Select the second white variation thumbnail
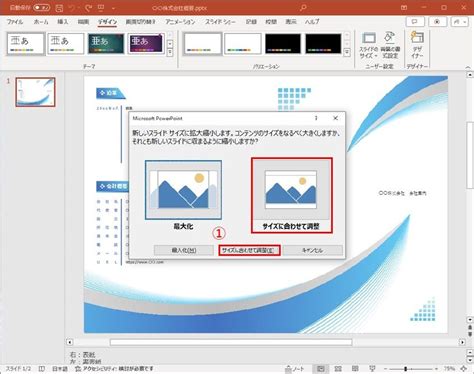The height and width of the screenshot is (374, 474). (243, 43)
